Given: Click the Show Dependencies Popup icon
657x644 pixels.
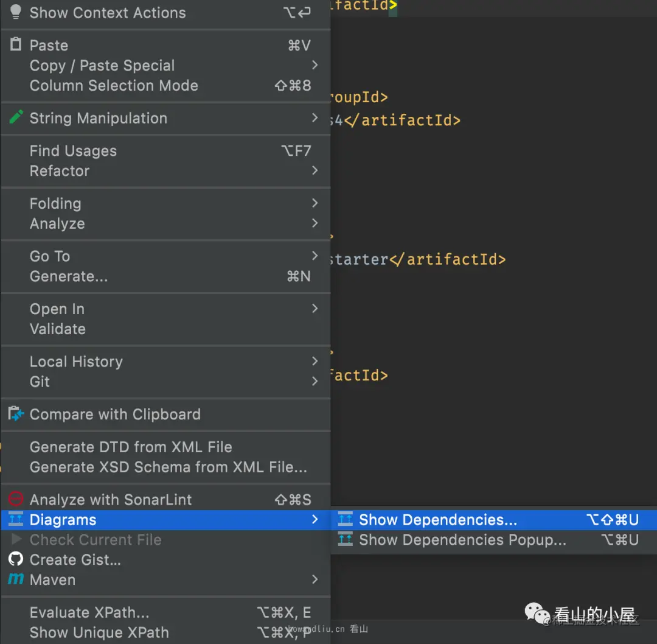Looking at the screenshot, I should coord(346,539).
